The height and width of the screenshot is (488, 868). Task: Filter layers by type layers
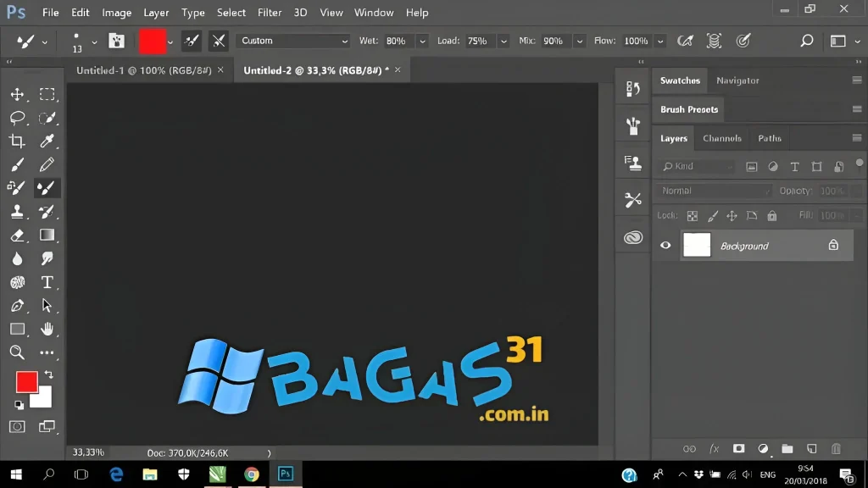tap(794, 167)
